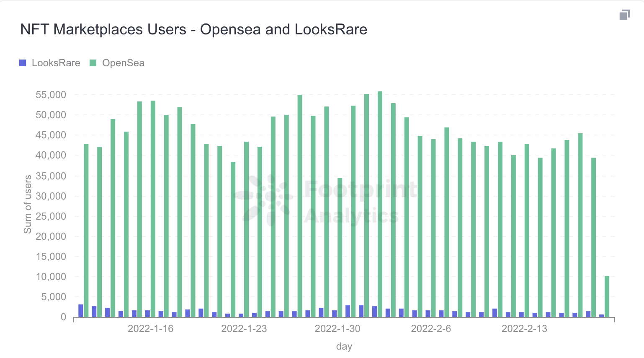Select the 20,000 y-axis tick label
The image size is (644, 358).
click(x=51, y=236)
